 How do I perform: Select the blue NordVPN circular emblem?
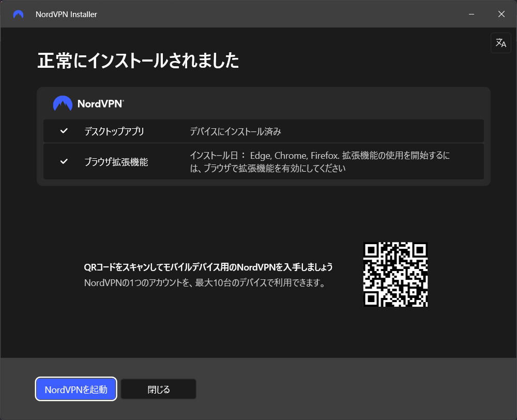(x=62, y=103)
